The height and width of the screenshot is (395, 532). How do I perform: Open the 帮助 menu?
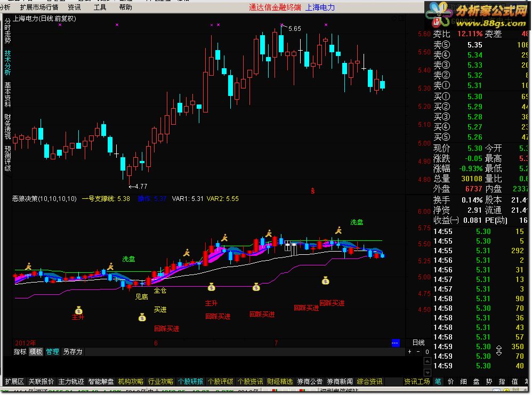pos(125,7)
